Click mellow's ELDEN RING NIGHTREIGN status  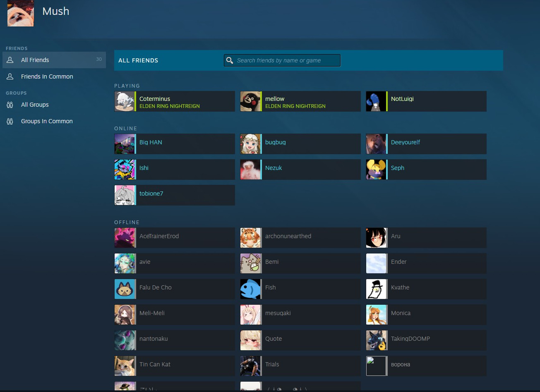pyautogui.click(x=295, y=106)
